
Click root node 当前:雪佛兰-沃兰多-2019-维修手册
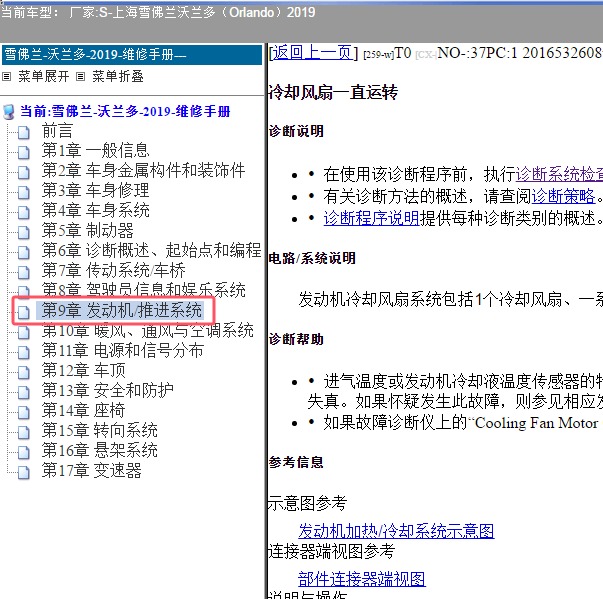click(125, 111)
